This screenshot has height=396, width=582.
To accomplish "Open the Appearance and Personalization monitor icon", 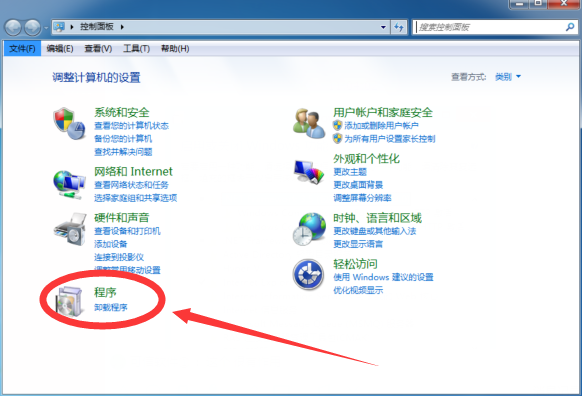I will (309, 172).
